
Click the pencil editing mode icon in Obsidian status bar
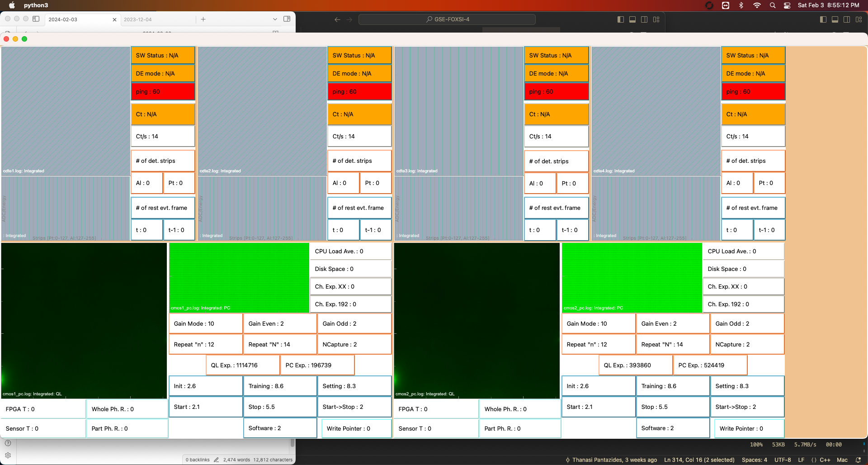click(x=216, y=460)
